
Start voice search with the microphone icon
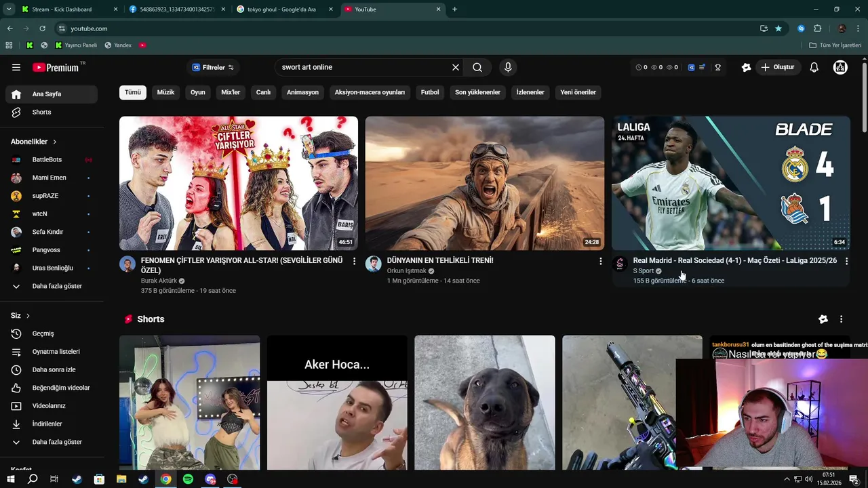[508, 67]
